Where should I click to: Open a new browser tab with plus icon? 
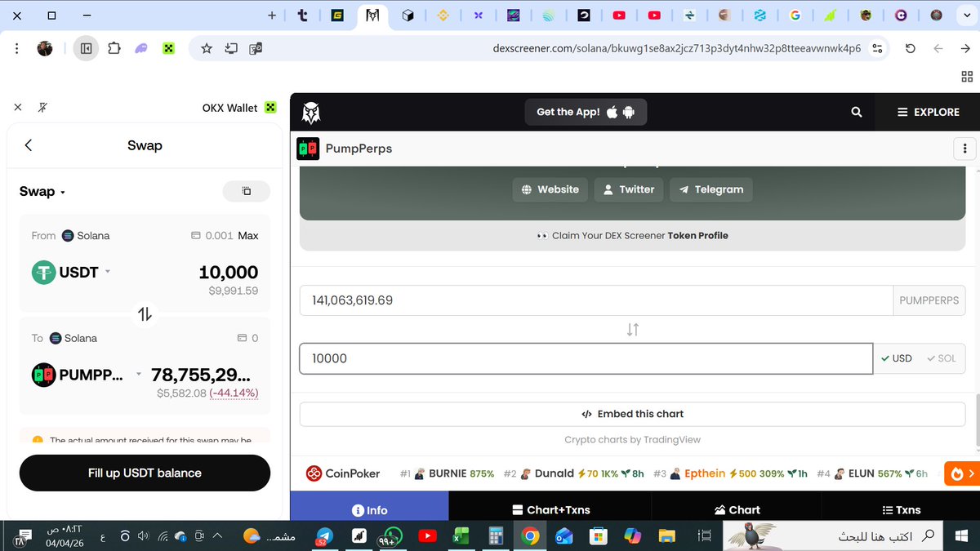click(x=272, y=16)
